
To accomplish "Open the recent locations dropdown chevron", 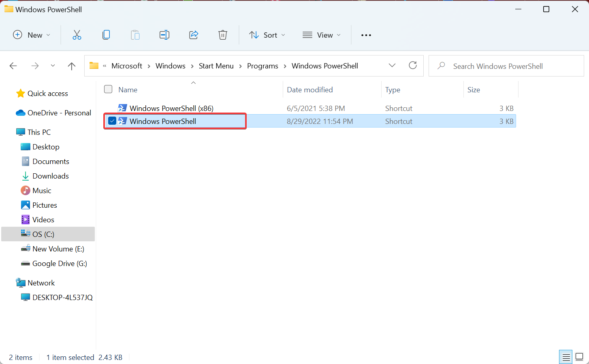I will point(53,66).
